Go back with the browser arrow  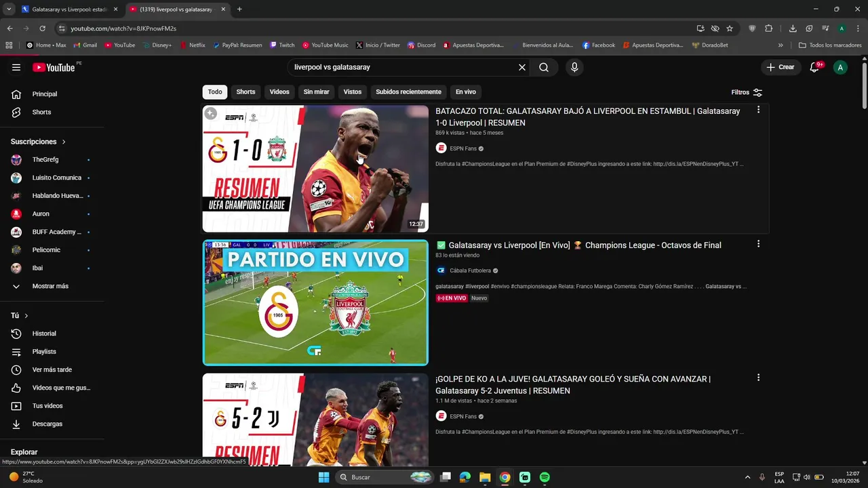9,28
